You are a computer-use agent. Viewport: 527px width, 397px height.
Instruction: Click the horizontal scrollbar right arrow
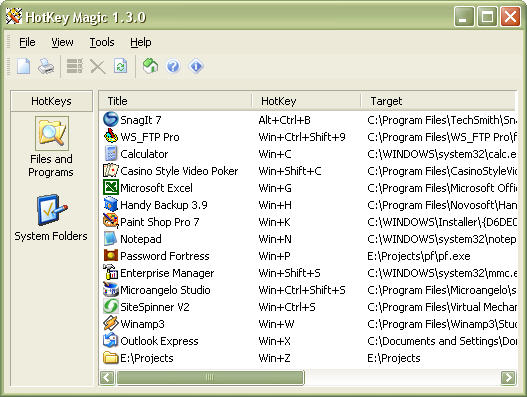pyautogui.click(x=508, y=378)
